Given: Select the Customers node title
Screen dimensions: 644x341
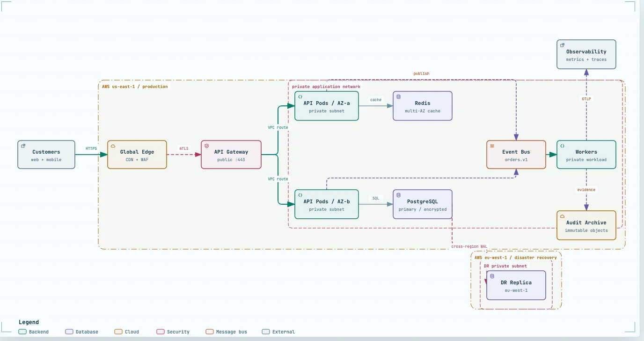Looking at the screenshot, I should 46,152.
